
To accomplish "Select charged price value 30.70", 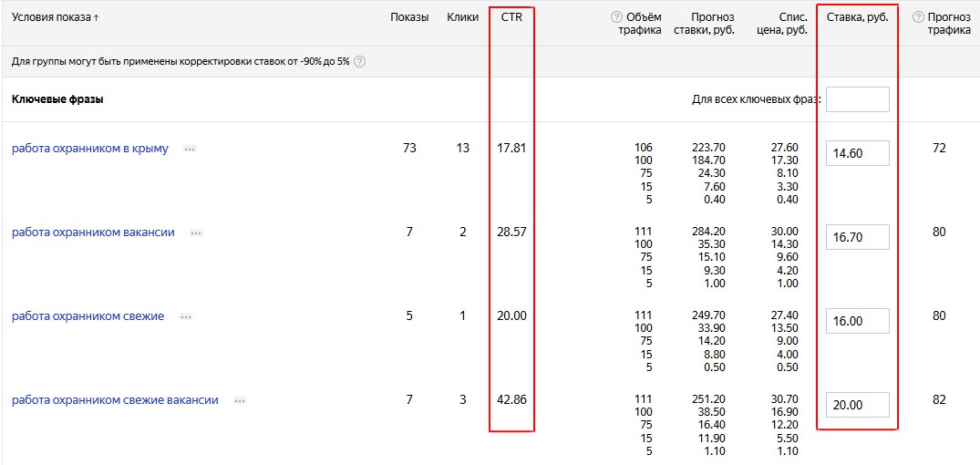I will [784, 399].
